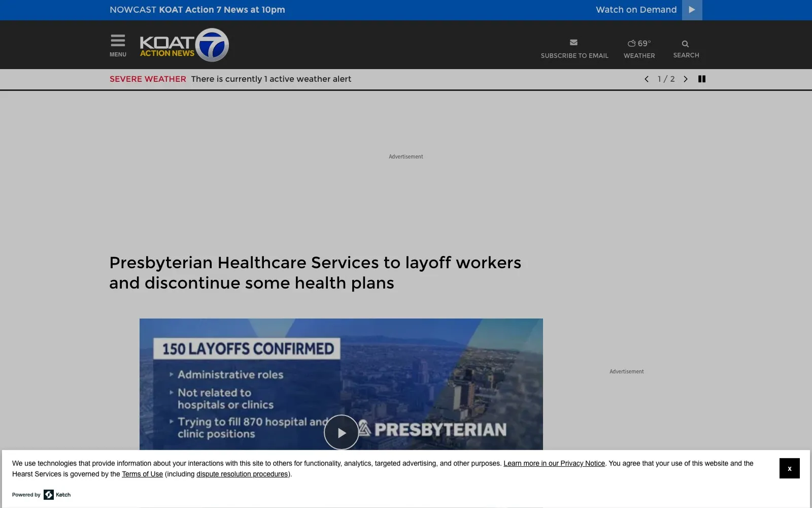Close the cookie consent banner
812x508 pixels.
789,468
